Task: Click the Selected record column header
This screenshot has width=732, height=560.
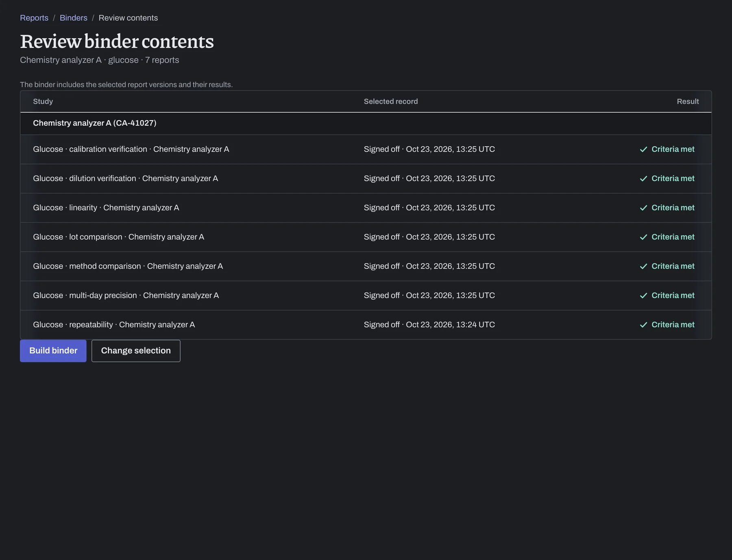Action: tap(391, 102)
